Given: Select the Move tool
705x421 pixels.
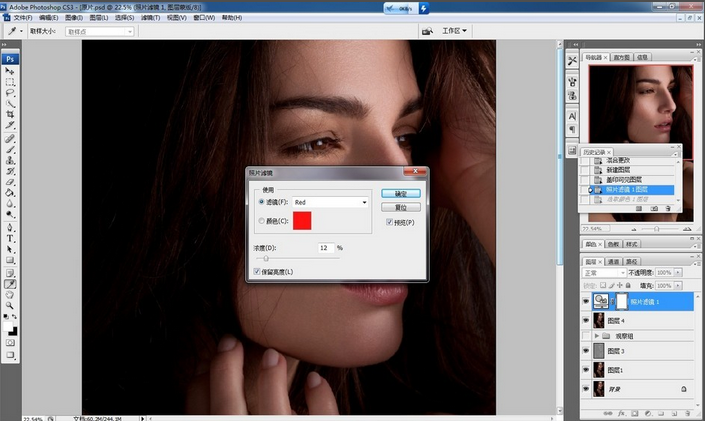Looking at the screenshot, I should coord(9,71).
